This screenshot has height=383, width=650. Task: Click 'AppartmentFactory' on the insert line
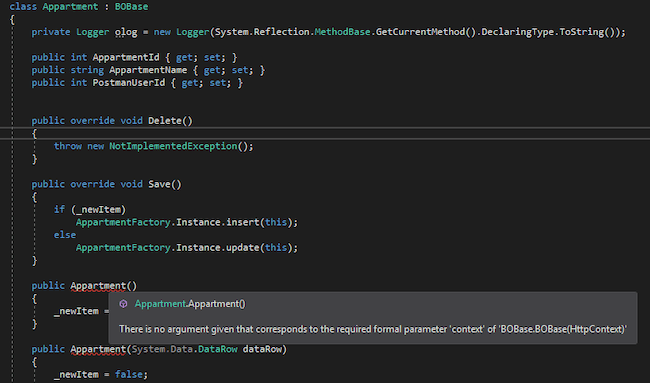click(123, 222)
